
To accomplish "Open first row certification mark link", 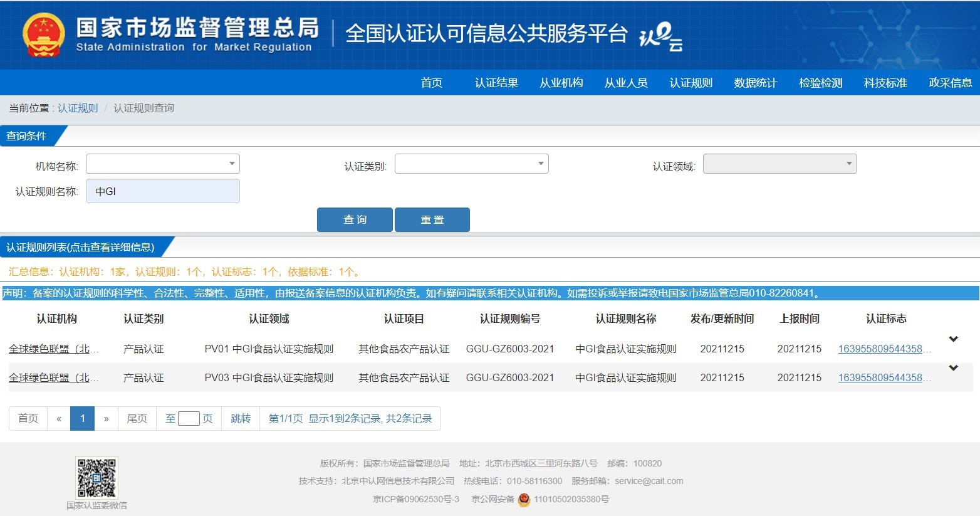I will (x=884, y=349).
